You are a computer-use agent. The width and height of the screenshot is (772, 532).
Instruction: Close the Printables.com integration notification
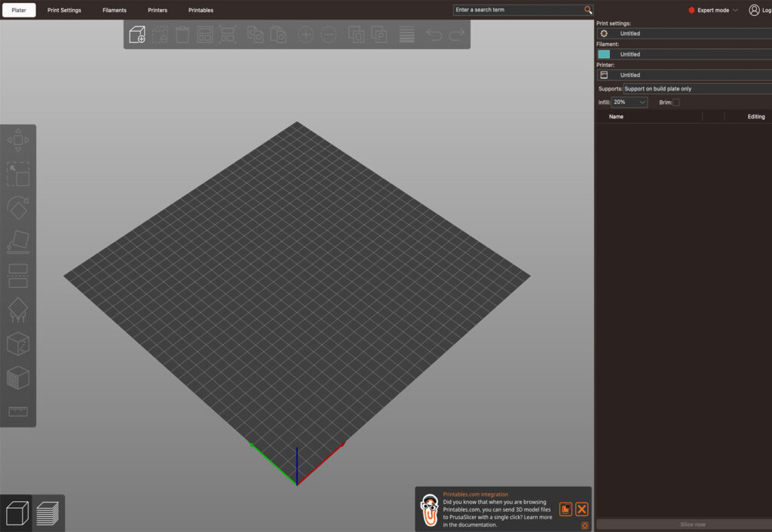tap(582, 509)
